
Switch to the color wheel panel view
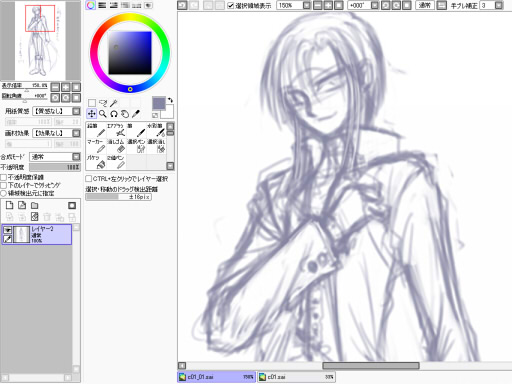click(x=91, y=5)
